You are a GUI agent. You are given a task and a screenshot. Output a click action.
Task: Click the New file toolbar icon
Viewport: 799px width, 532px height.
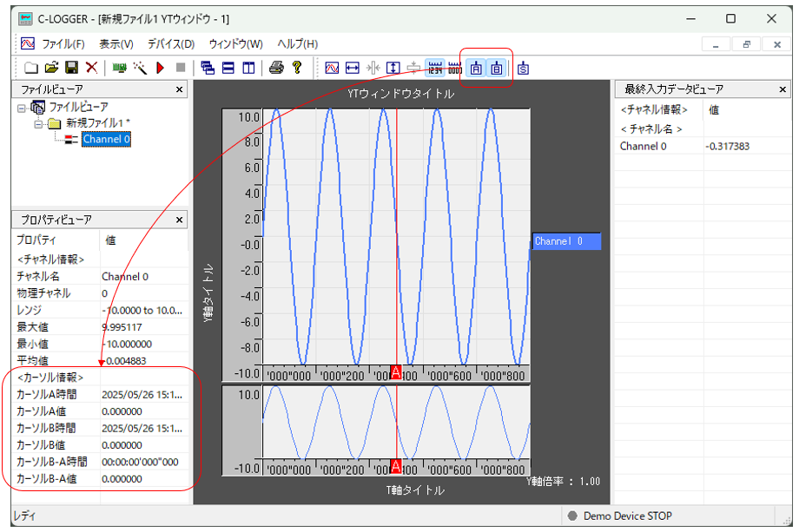pyautogui.click(x=30, y=68)
